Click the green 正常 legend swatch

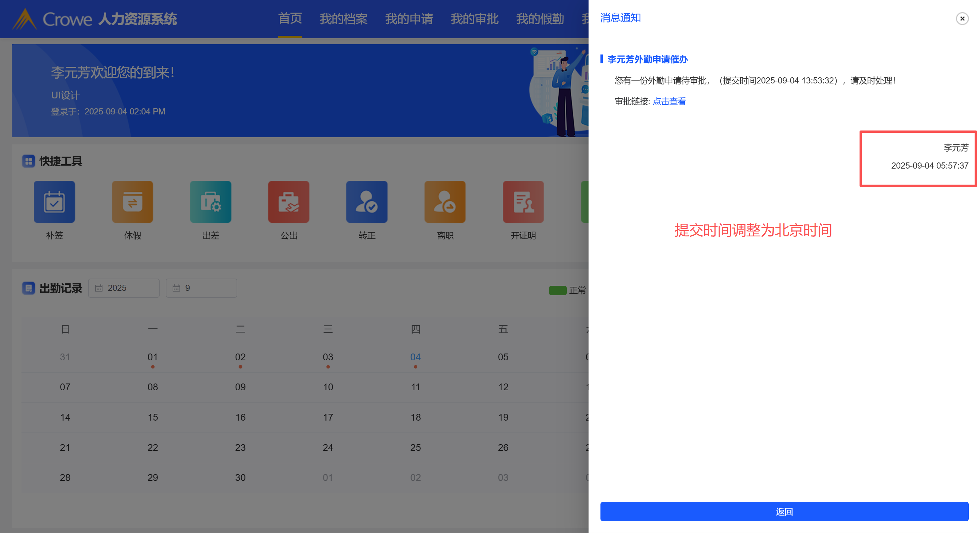click(x=557, y=291)
